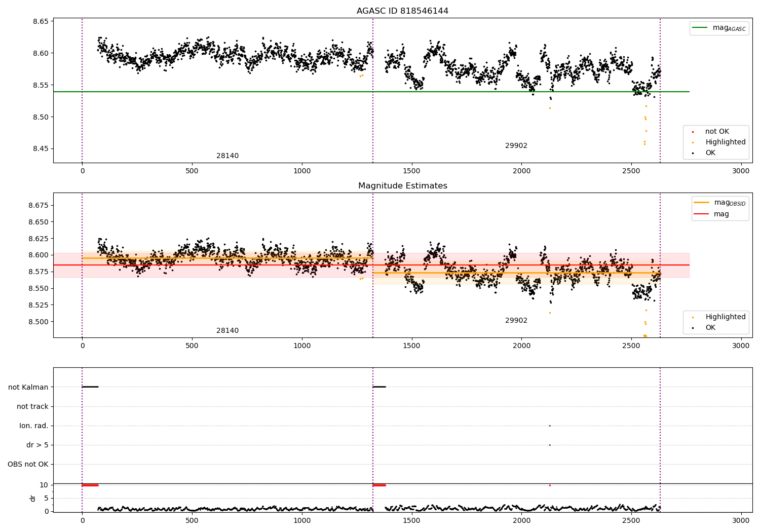Click 'not OK' legend entry in top plot
Screen dimensions: 760x532
pyautogui.click(x=711, y=132)
